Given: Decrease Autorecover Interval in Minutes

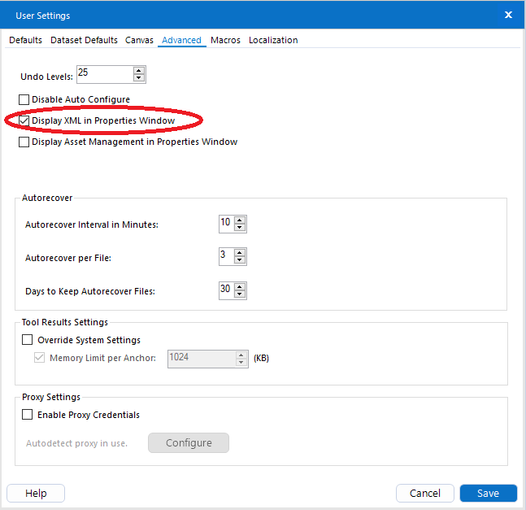Looking at the screenshot, I should click(x=240, y=227).
